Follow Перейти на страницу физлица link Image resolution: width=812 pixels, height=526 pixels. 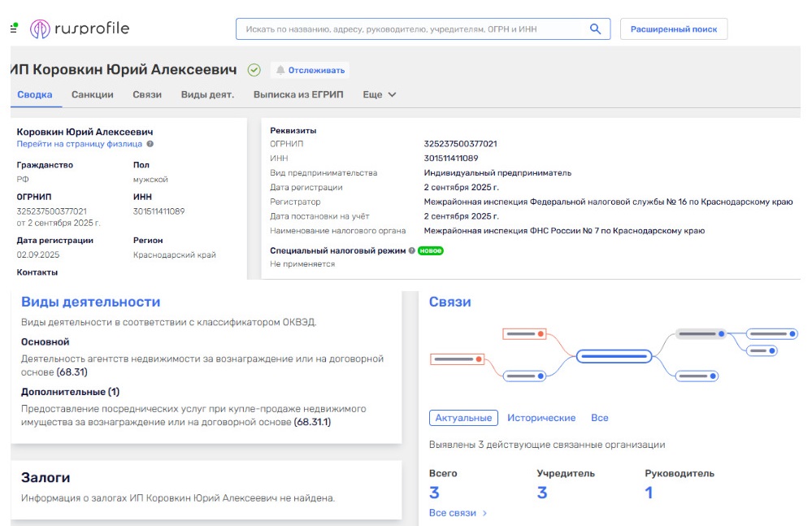tap(80, 144)
